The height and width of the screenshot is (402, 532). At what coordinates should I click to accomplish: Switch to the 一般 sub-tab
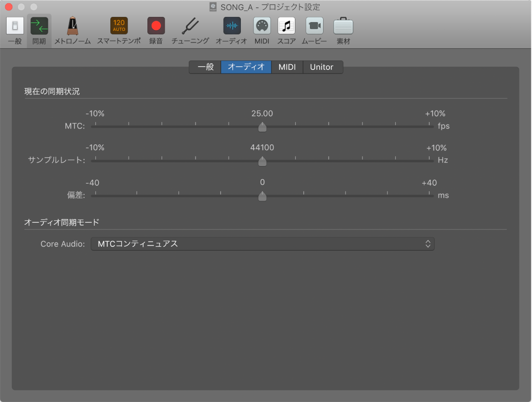click(205, 67)
